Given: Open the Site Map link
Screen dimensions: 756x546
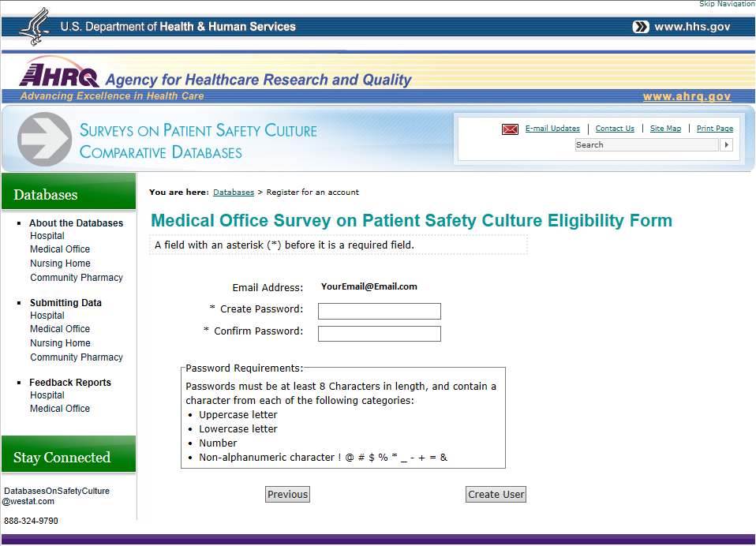Looking at the screenshot, I should point(665,129).
